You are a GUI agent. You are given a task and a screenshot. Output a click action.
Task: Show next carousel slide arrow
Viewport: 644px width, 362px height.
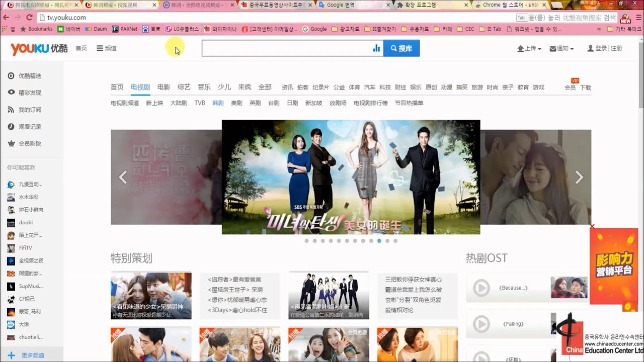coord(579,177)
